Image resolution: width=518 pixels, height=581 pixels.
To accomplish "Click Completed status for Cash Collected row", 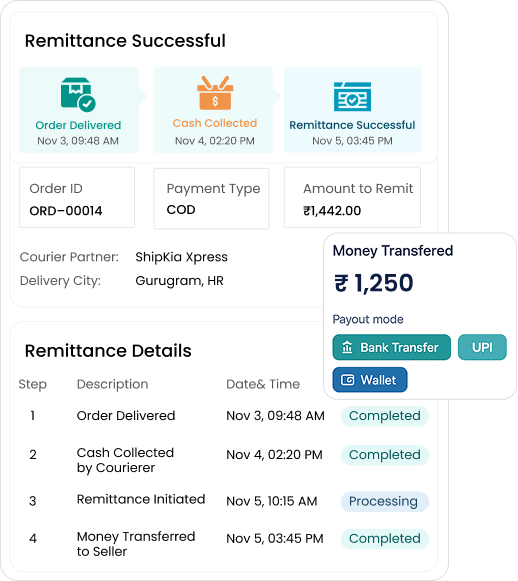I will [x=385, y=455].
